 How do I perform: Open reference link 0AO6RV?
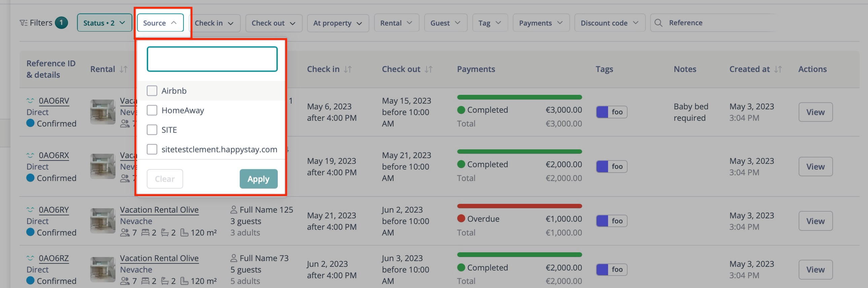tap(54, 101)
